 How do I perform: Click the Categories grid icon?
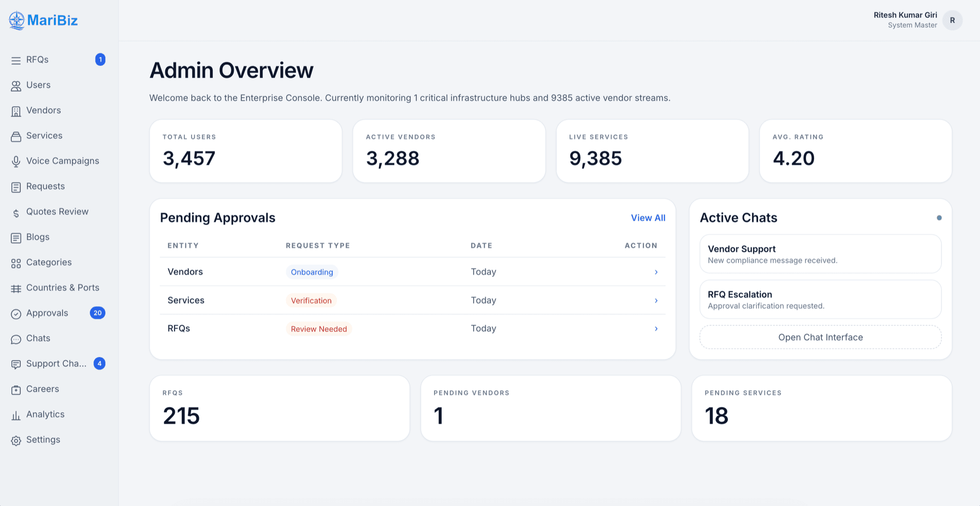[16, 263]
